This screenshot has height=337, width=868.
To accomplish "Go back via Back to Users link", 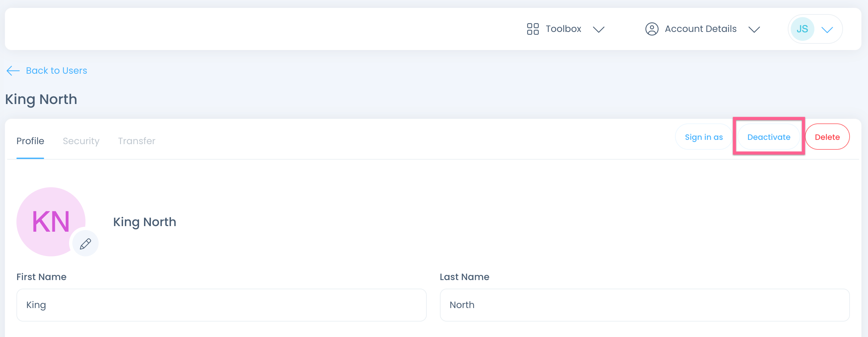I will [56, 70].
